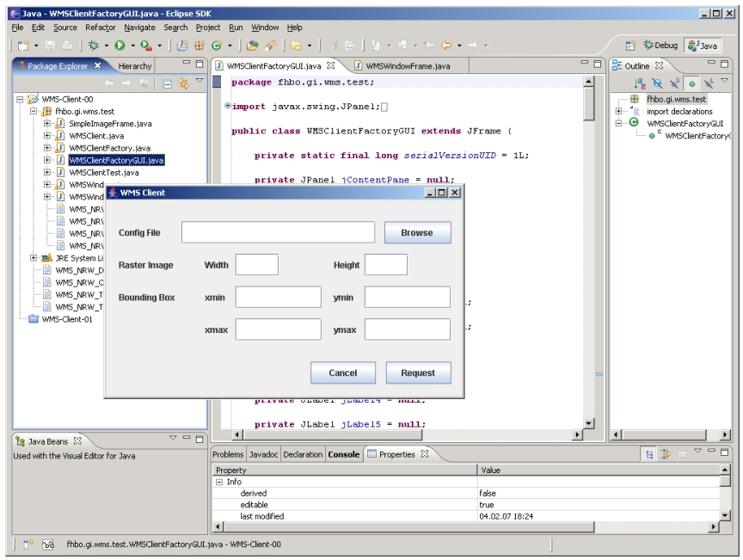Click New Java Package toolbar icon

coord(200,46)
